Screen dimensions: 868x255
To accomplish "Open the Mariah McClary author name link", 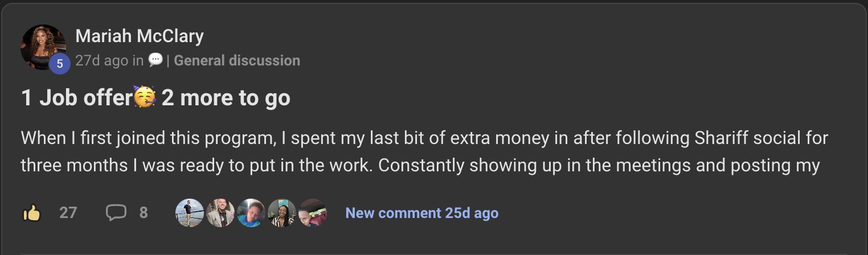I will (140, 36).
